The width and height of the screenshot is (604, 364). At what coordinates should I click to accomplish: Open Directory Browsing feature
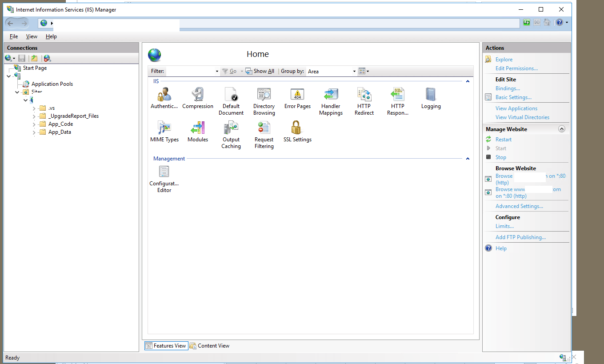click(x=264, y=101)
